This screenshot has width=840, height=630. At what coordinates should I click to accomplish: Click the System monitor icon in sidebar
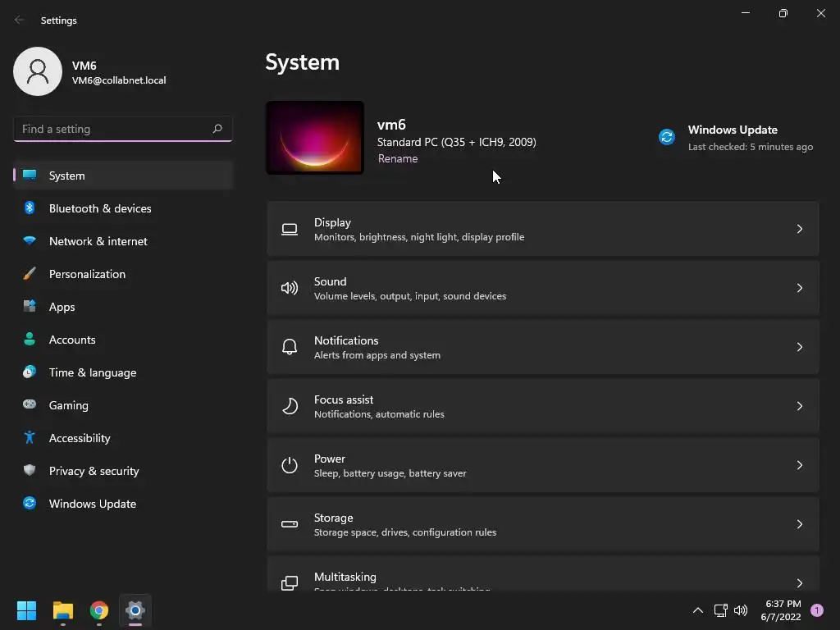[30, 176]
